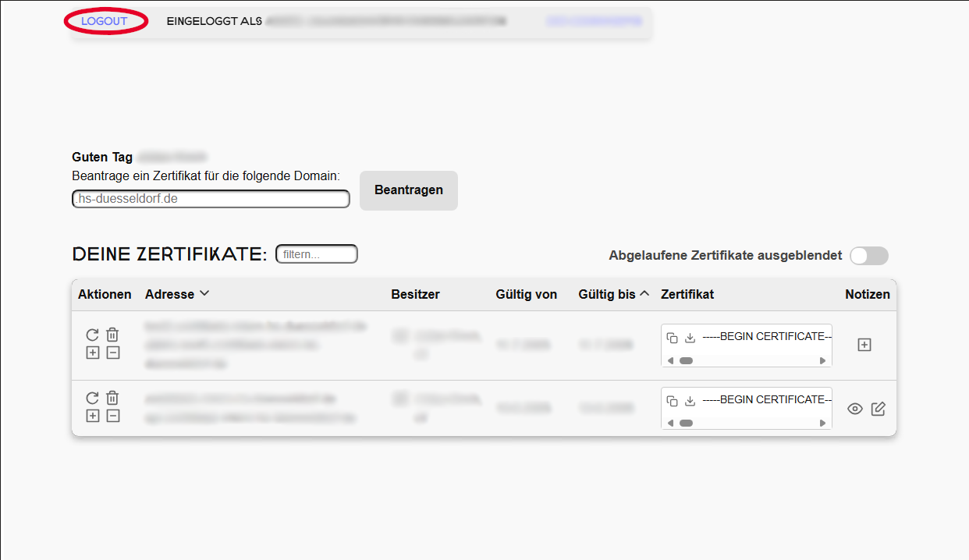View the second certificate's note with eye icon
969x560 pixels.
(x=855, y=409)
